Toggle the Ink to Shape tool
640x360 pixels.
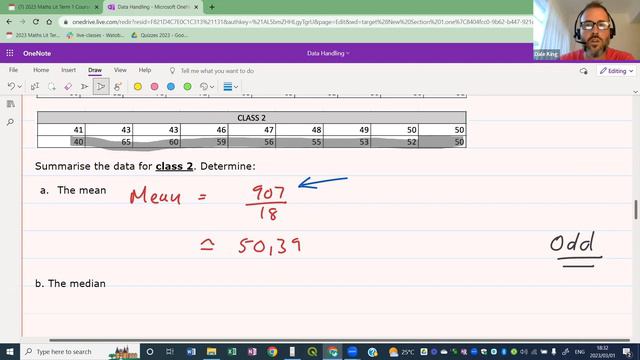[118, 87]
